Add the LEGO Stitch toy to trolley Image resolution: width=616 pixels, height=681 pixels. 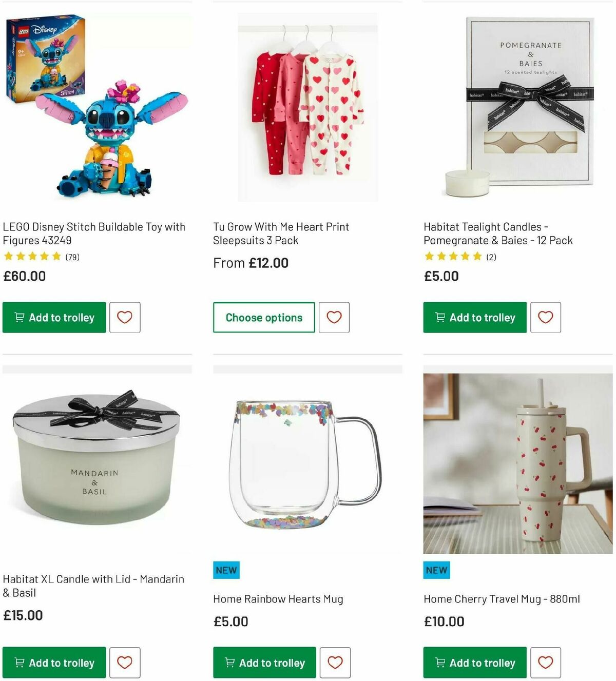pos(53,317)
